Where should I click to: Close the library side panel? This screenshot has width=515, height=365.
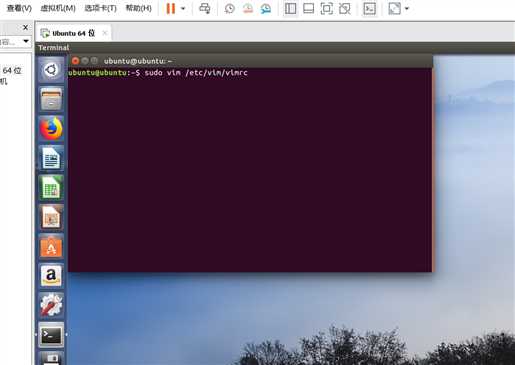point(25,27)
